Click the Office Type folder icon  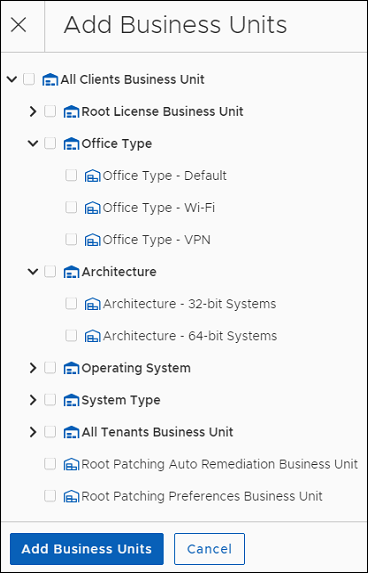71,144
